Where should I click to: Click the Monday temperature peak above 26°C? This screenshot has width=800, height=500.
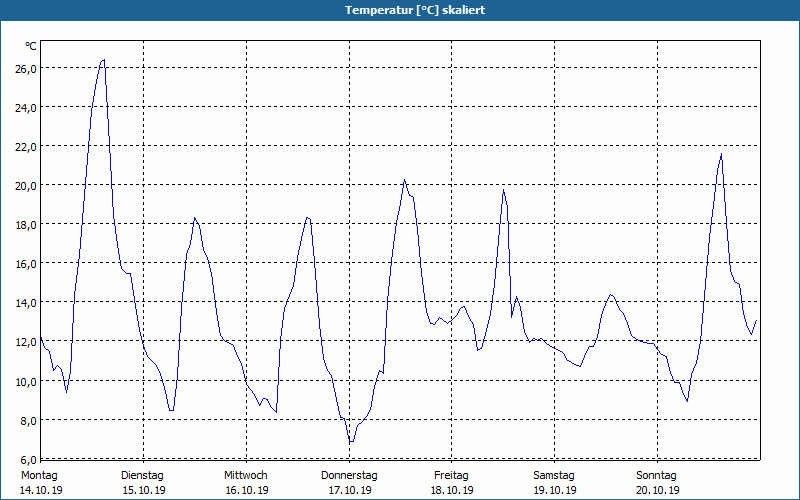click(104, 60)
